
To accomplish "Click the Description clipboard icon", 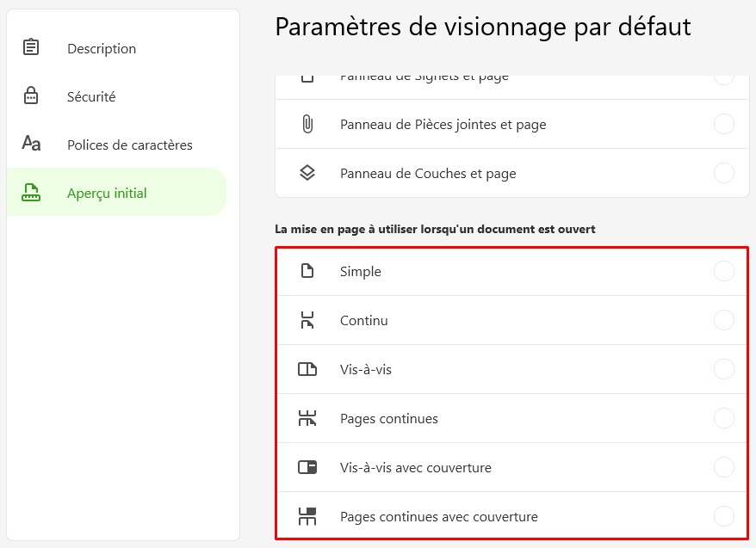I will [31, 47].
